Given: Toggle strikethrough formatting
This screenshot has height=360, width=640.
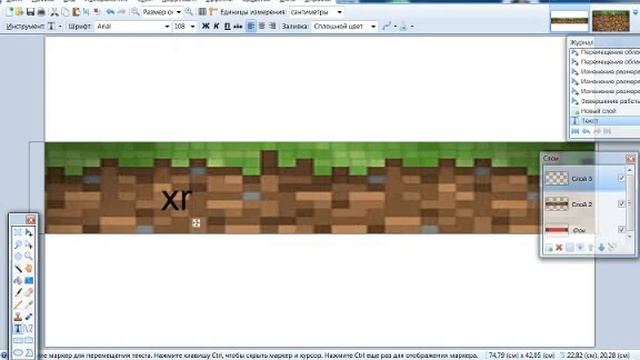Looking at the screenshot, I should point(238,26).
